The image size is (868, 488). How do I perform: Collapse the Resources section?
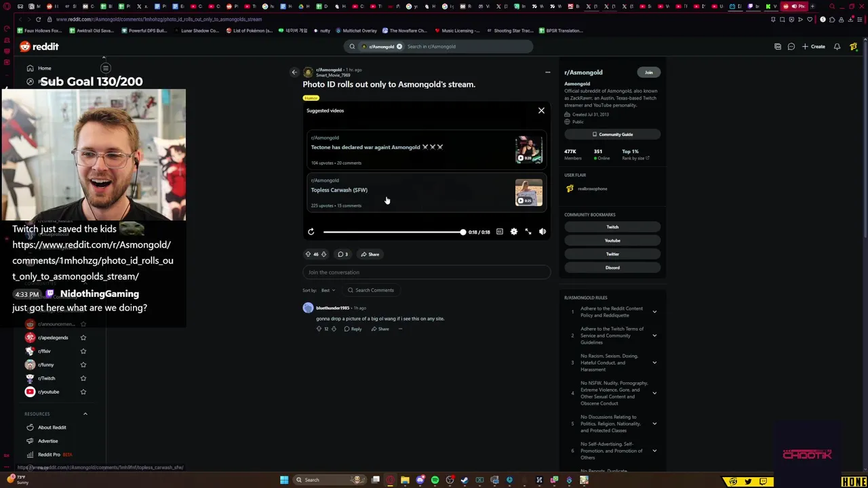[x=85, y=413]
